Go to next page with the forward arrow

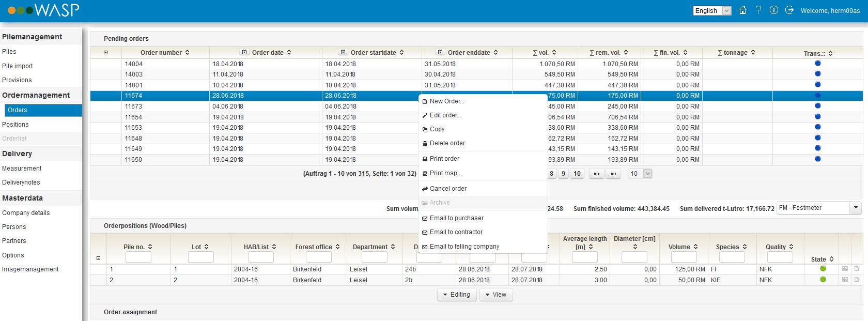[x=597, y=174]
